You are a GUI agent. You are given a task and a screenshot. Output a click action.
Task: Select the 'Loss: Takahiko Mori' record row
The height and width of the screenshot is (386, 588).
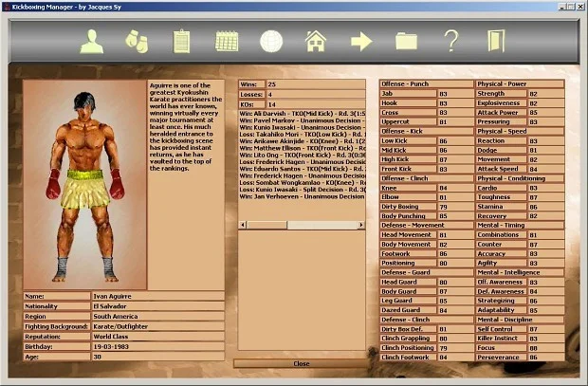303,134
